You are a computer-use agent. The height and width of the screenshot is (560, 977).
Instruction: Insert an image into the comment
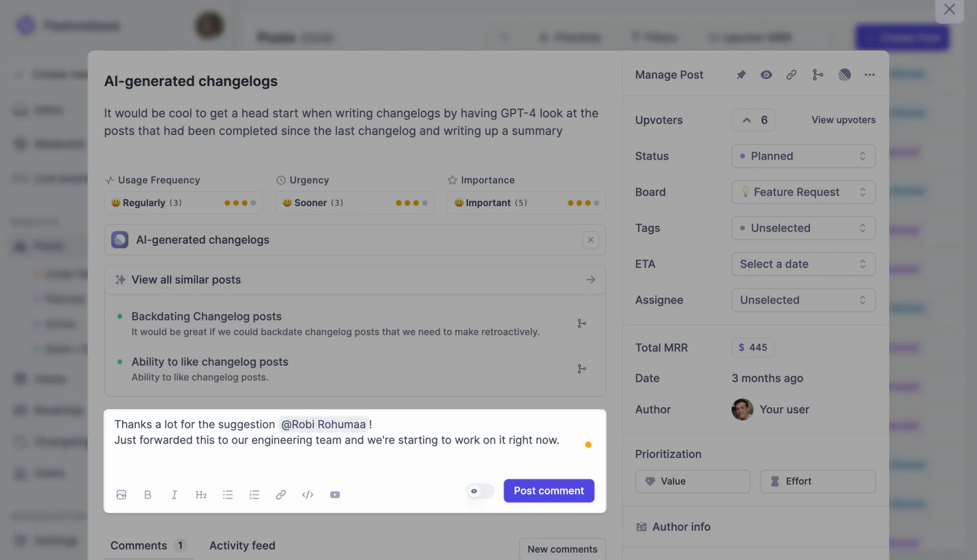[x=121, y=495]
